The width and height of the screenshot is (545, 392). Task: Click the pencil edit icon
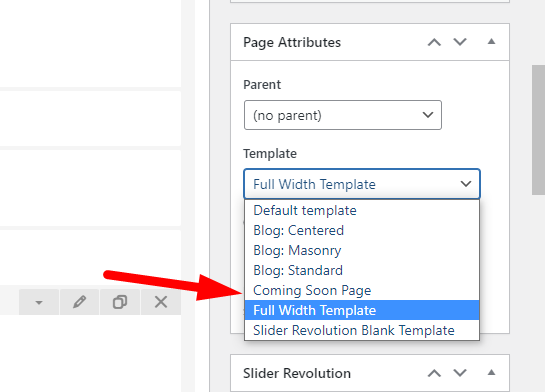[x=79, y=302]
